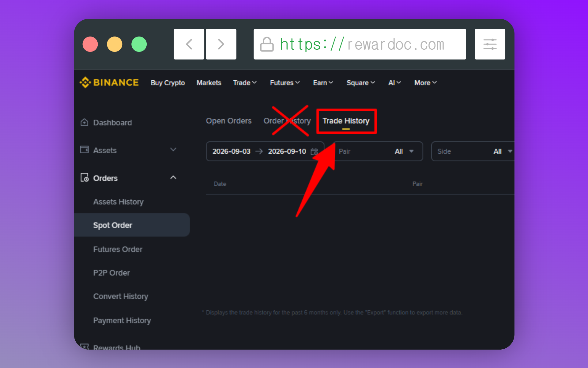The image size is (588, 368).
Task: Click the start date 2026-09-03
Action: click(x=231, y=151)
